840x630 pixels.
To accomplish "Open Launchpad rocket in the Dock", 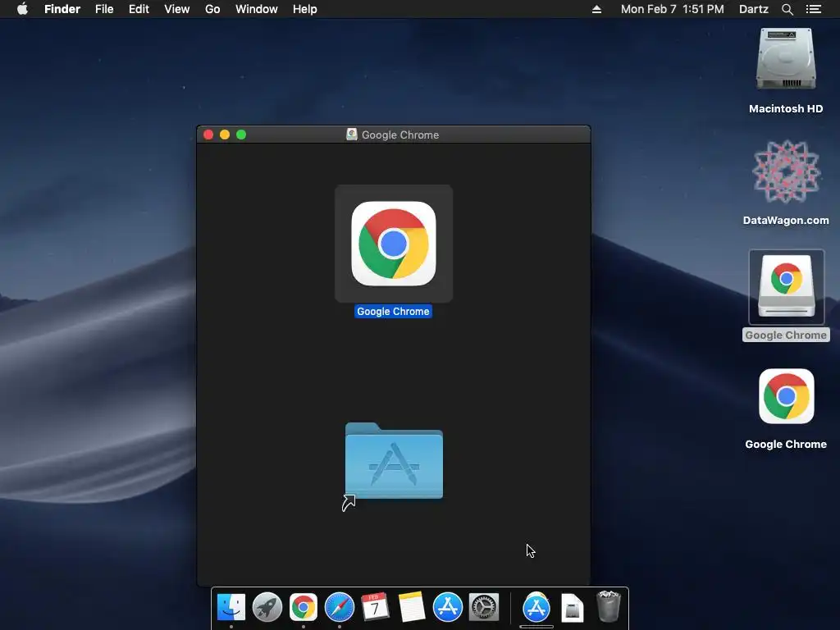I will (x=267, y=607).
